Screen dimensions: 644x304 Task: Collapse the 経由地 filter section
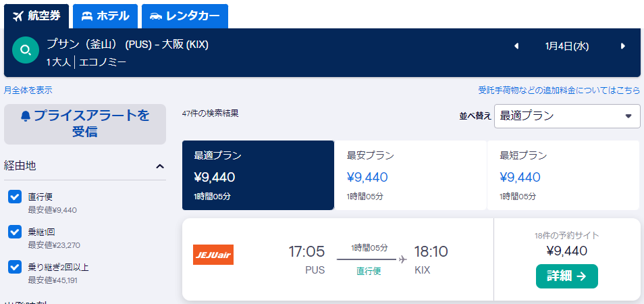click(160, 166)
